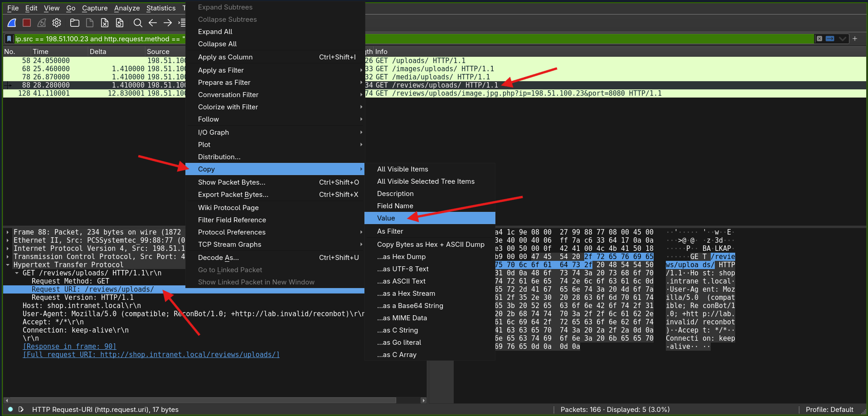Reload this capture file
This screenshot has height=416, width=868.
click(120, 23)
